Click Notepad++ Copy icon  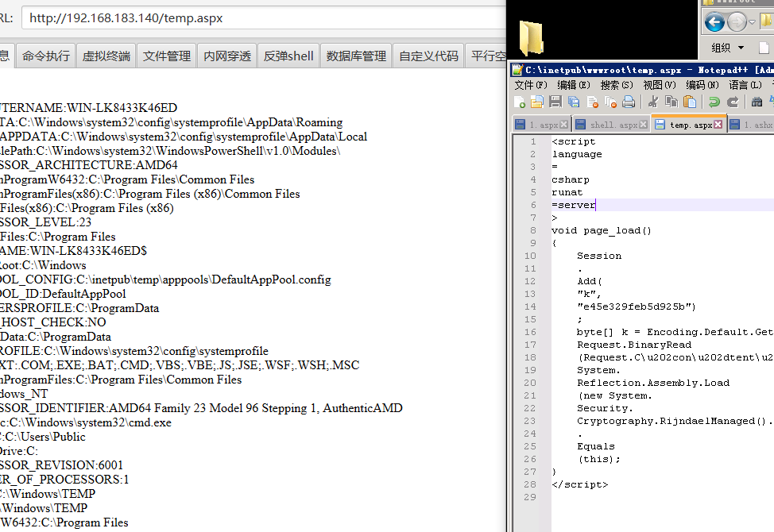point(671,102)
